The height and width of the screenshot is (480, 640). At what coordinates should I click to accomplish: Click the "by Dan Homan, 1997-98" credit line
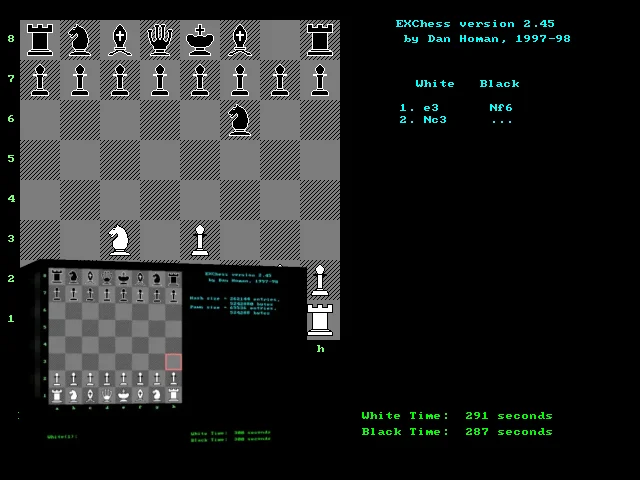tap(487, 39)
